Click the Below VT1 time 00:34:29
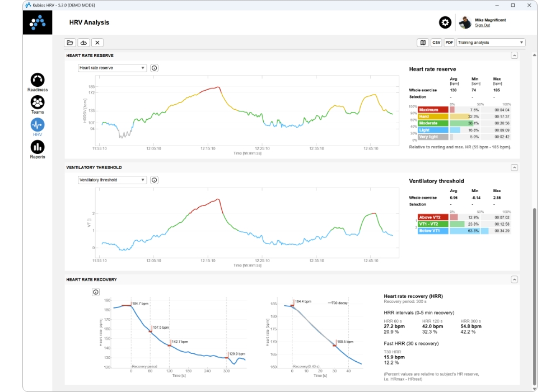 click(502, 231)
